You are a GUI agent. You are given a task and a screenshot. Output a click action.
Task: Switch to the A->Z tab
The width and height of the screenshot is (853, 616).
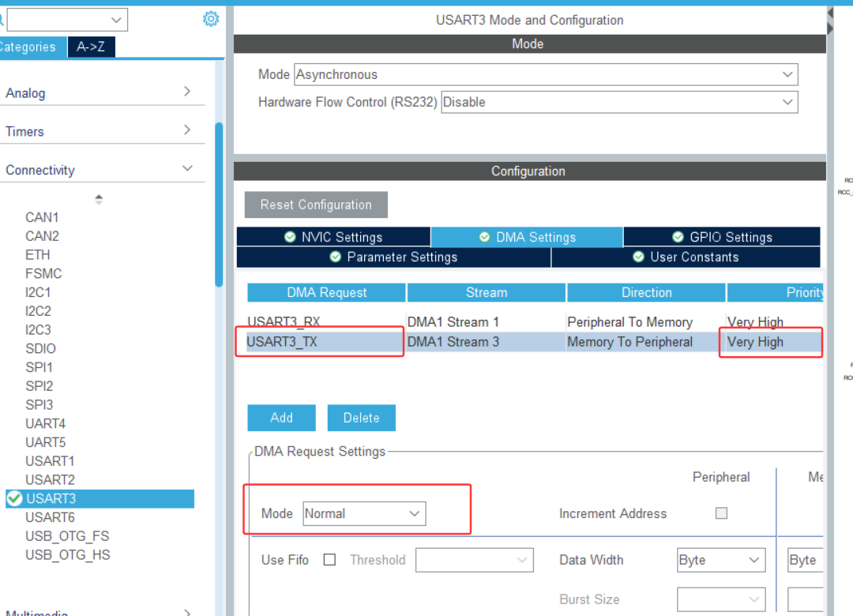(x=91, y=47)
